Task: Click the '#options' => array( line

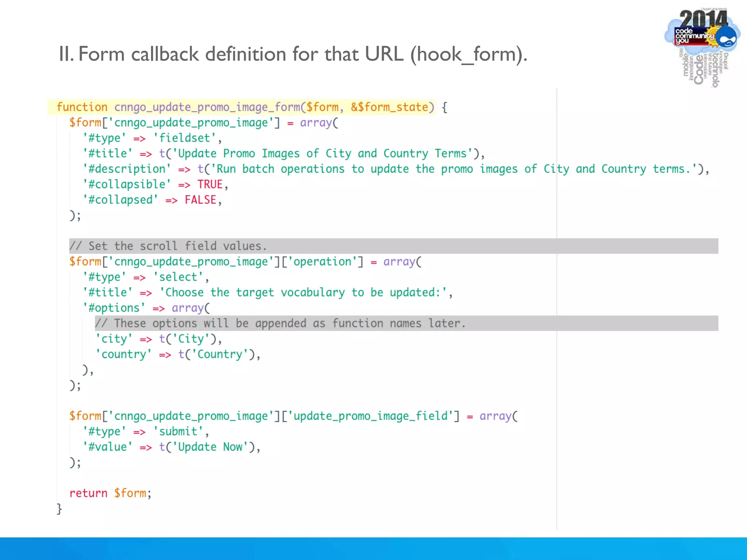Action: click(146, 308)
